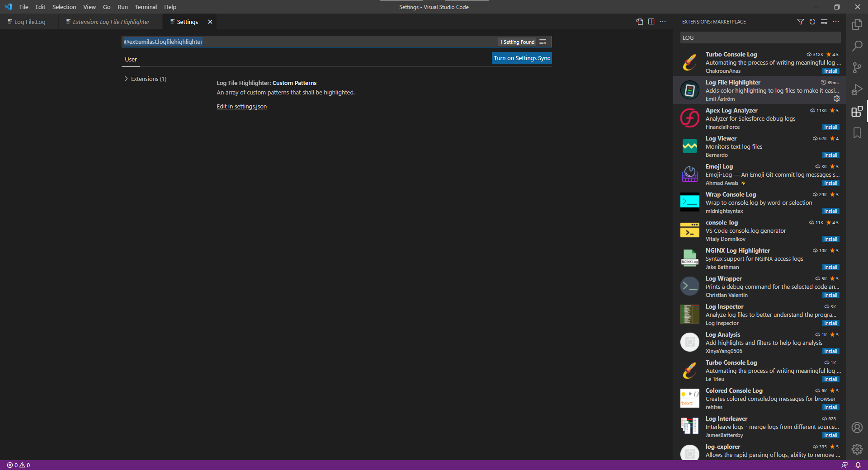Open the Go menu

pos(107,7)
